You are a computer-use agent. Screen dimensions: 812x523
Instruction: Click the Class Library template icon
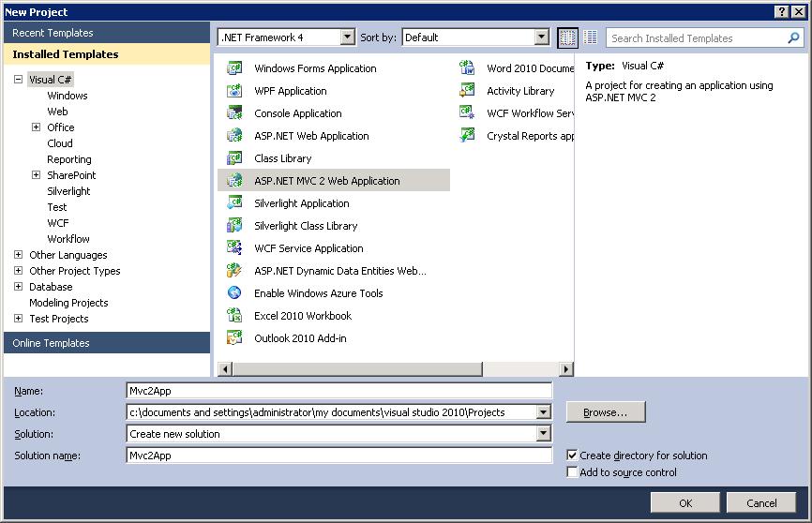click(x=234, y=158)
